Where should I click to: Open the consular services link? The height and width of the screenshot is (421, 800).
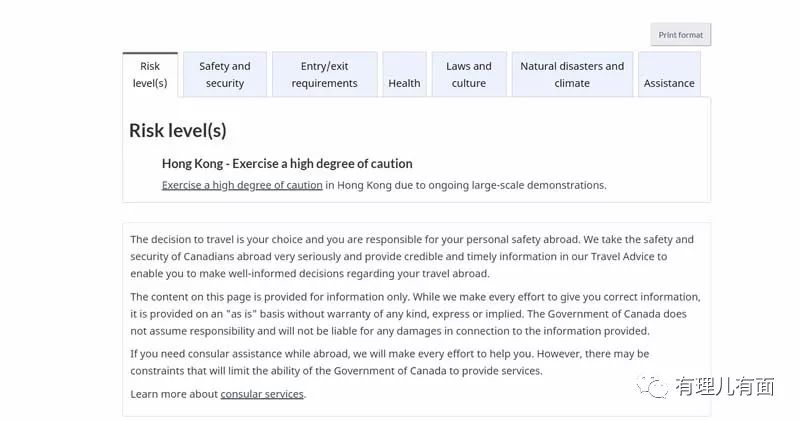(x=262, y=394)
